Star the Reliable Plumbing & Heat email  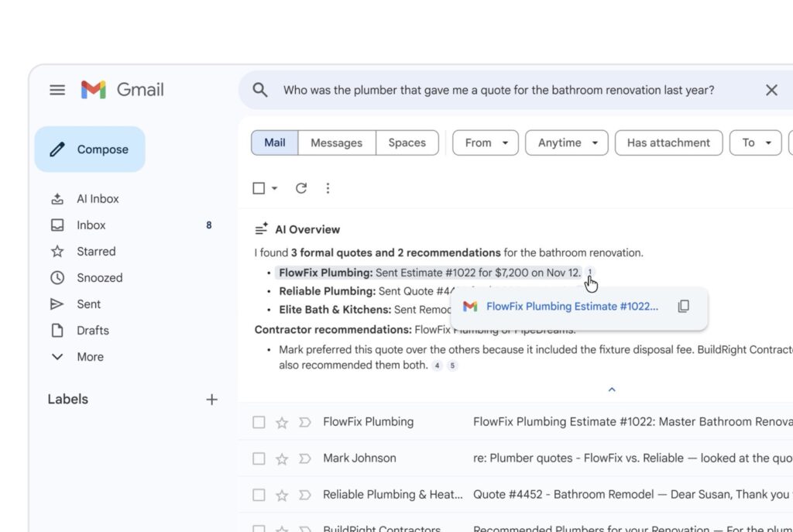282,495
